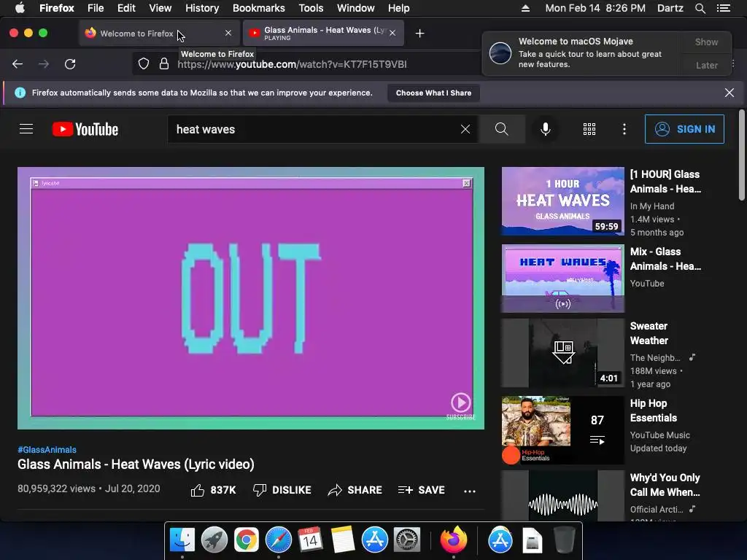Open the File menu

[96, 8]
